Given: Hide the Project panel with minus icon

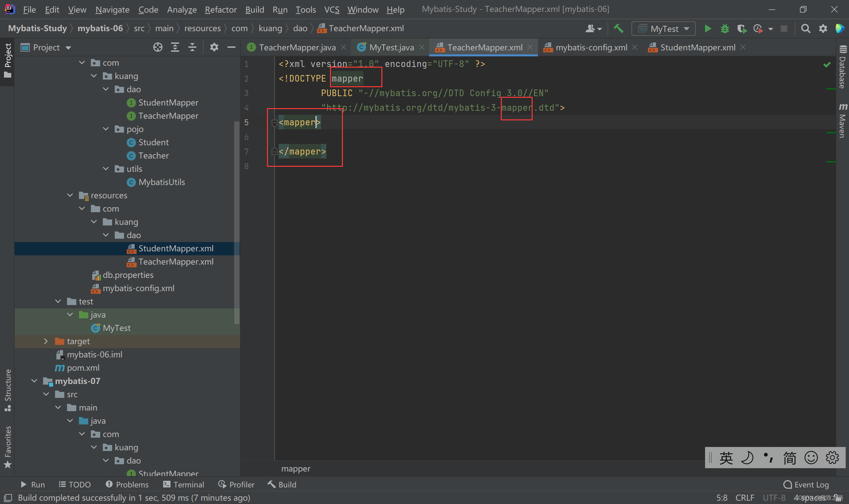Looking at the screenshot, I should (231, 47).
